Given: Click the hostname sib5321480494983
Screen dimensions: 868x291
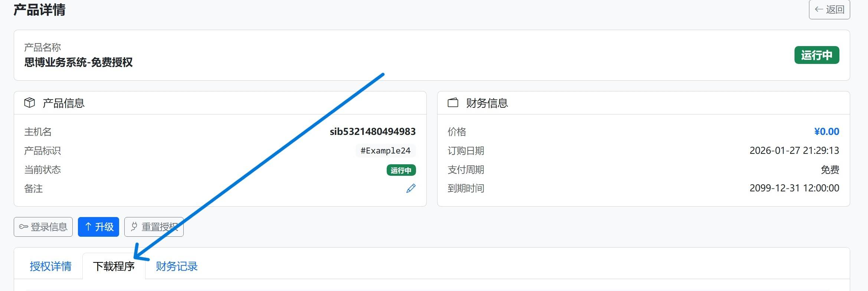Looking at the screenshot, I should [372, 132].
